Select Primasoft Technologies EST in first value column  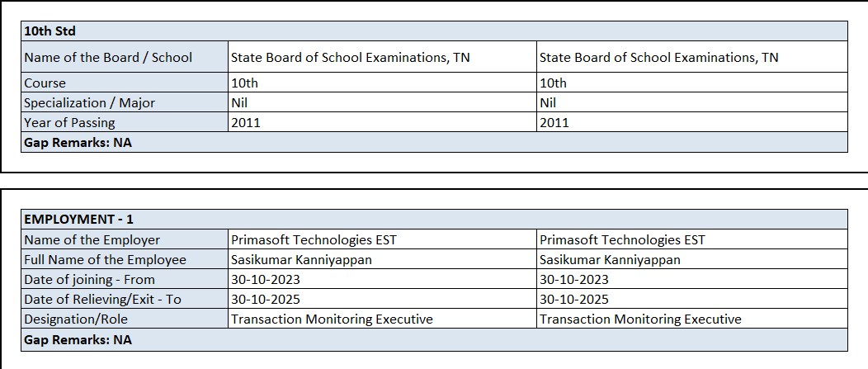(x=314, y=239)
